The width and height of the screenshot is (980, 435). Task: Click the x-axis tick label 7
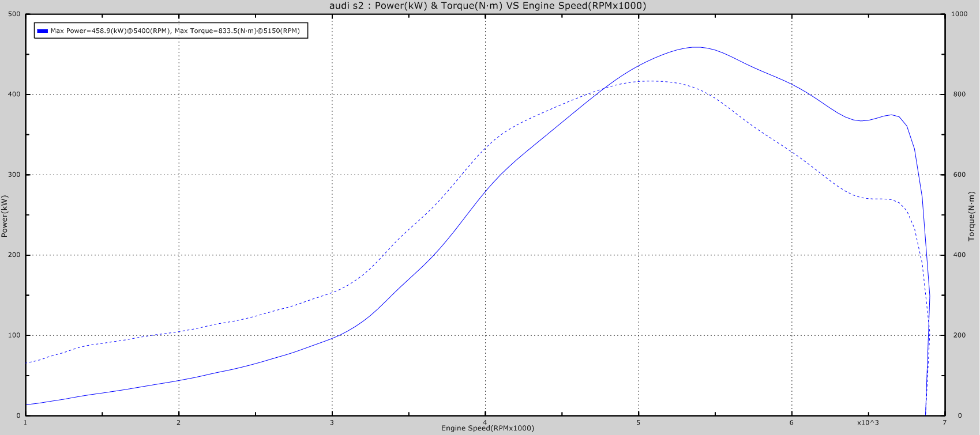click(944, 422)
